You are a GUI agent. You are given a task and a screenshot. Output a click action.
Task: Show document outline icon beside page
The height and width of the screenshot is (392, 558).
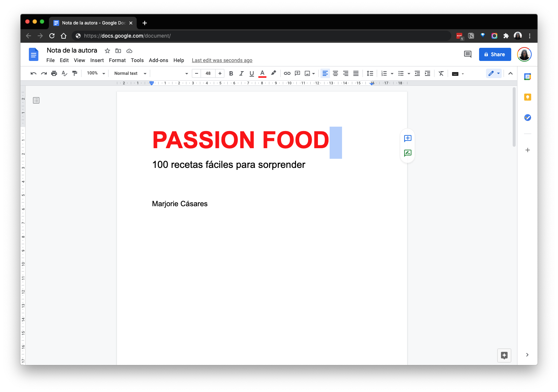36,100
